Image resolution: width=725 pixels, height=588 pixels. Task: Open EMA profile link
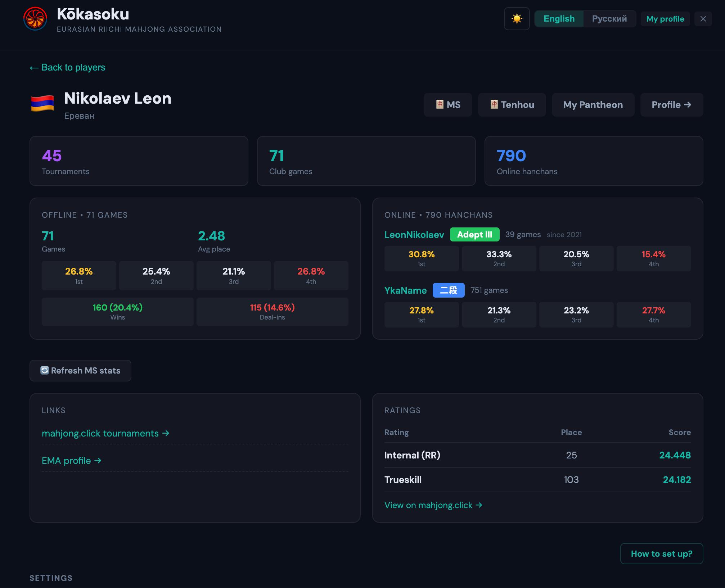pyautogui.click(x=72, y=461)
